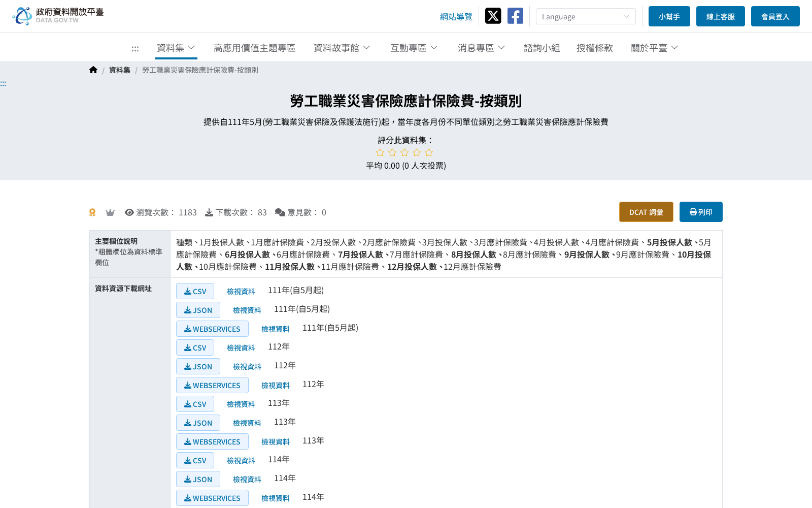Open the 網站導覽 link

pos(456,17)
